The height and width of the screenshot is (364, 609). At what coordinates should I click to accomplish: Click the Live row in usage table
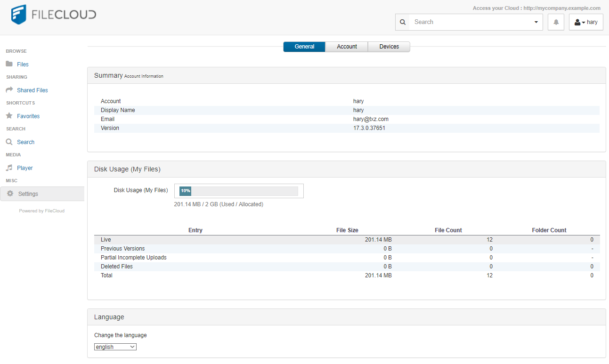click(x=347, y=240)
